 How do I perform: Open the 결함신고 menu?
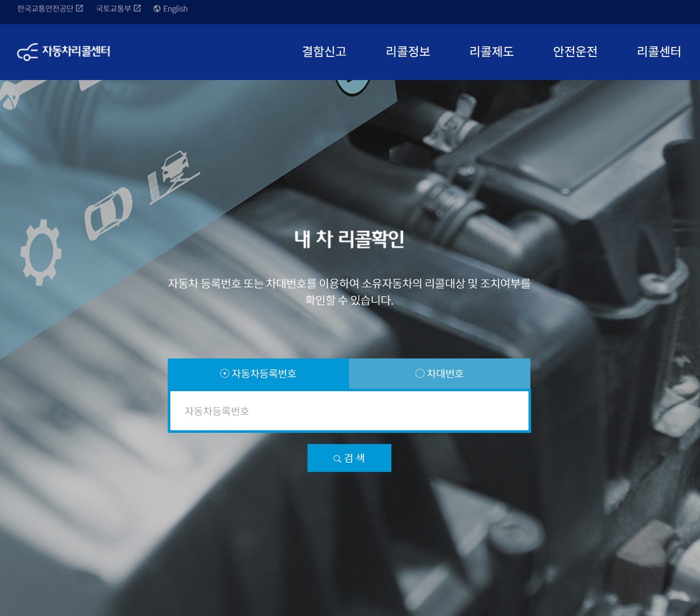pyautogui.click(x=324, y=51)
